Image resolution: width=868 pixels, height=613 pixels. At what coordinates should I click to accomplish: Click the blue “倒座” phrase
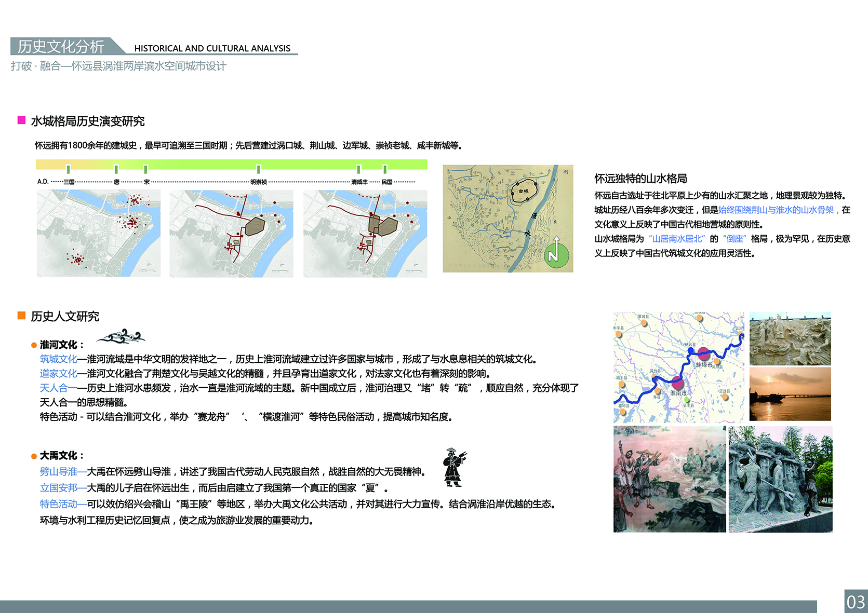tap(735, 239)
